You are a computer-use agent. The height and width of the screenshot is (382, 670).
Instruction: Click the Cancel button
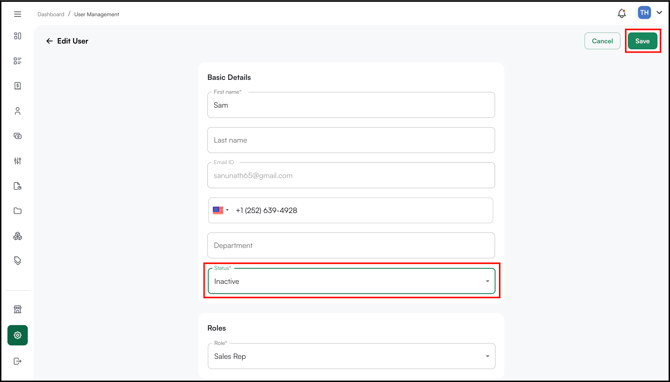pos(602,41)
